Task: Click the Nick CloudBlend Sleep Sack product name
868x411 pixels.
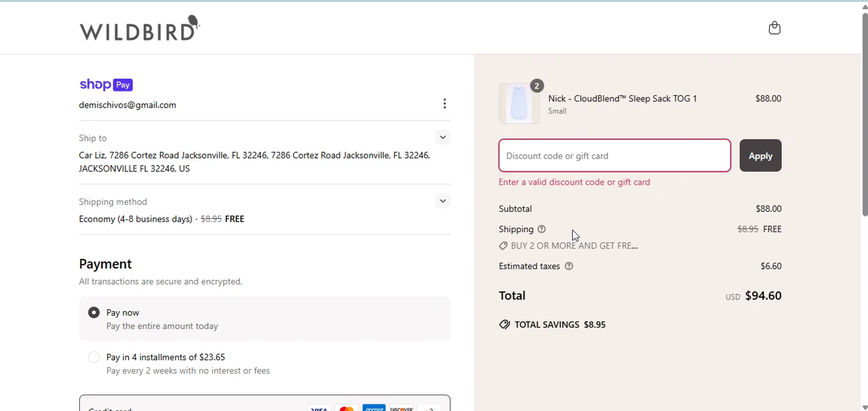Action: 623,98
